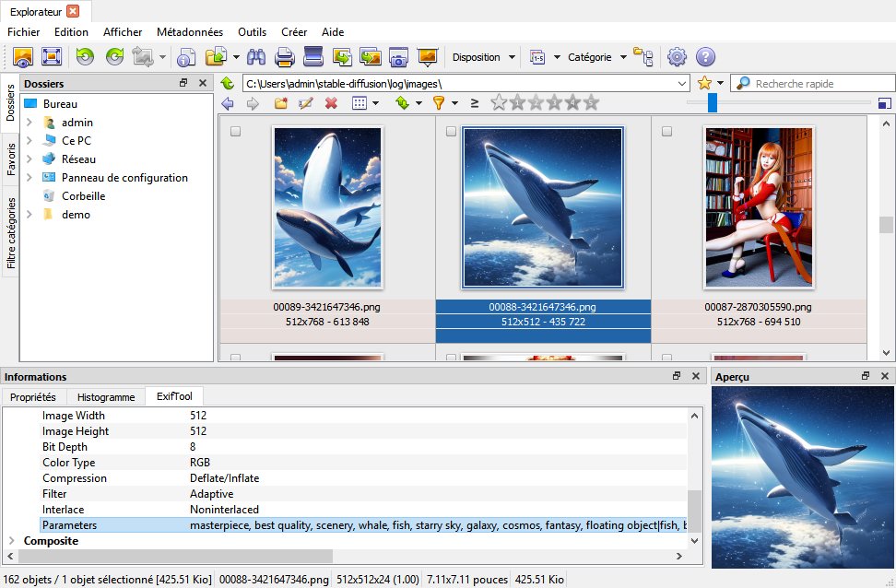896x588 pixels.
Task: Click the binoculars search icon
Action: pos(256,57)
